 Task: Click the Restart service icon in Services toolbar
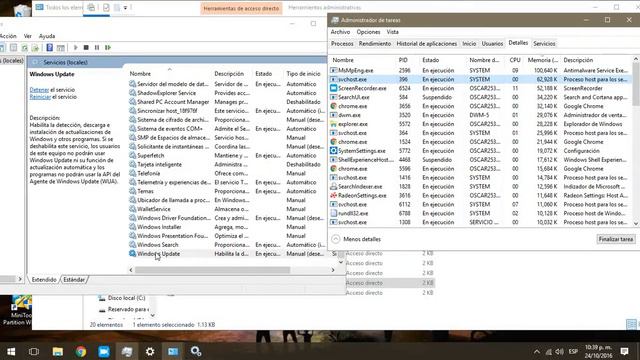pos(108,48)
